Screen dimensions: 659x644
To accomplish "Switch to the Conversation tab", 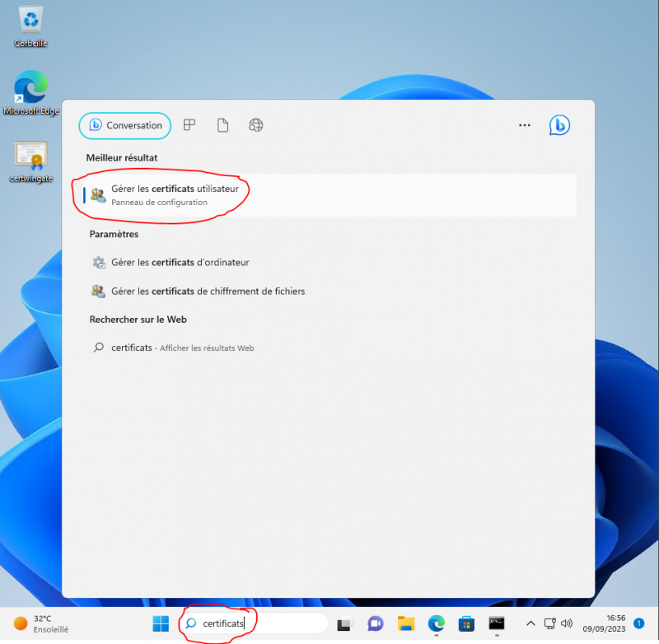I will (x=124, y=125).
